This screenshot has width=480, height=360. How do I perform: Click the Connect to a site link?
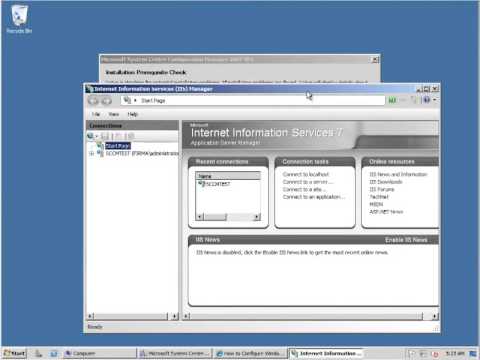(x=304, y=189)
